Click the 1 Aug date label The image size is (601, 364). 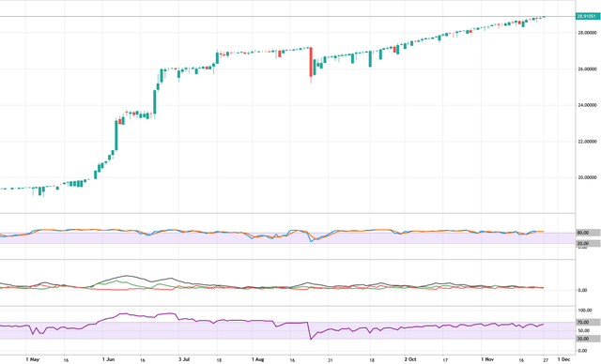[258, 359]
